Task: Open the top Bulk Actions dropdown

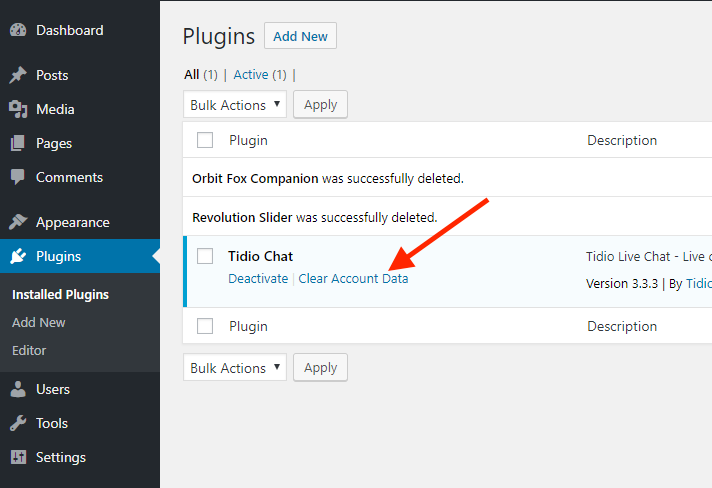Action: 235,104
